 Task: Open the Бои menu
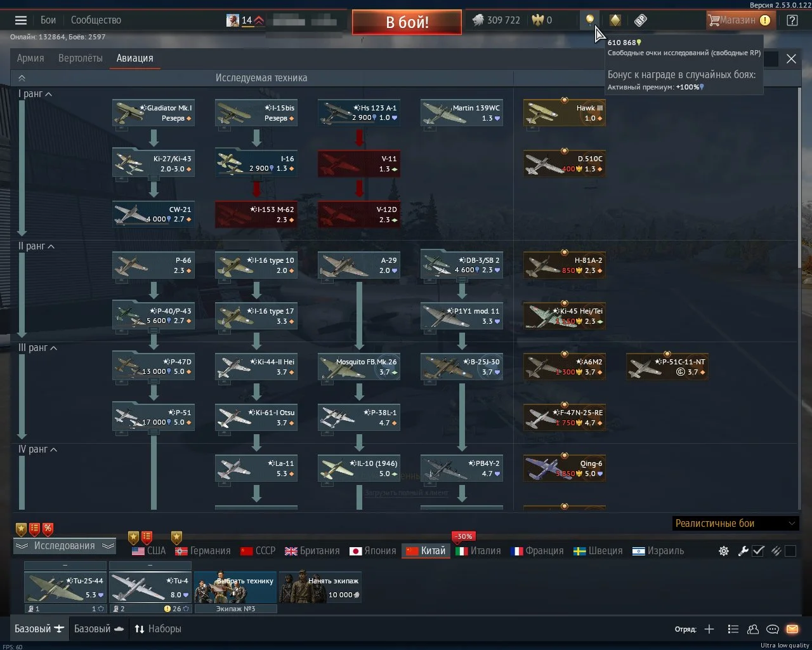[48, 20]
